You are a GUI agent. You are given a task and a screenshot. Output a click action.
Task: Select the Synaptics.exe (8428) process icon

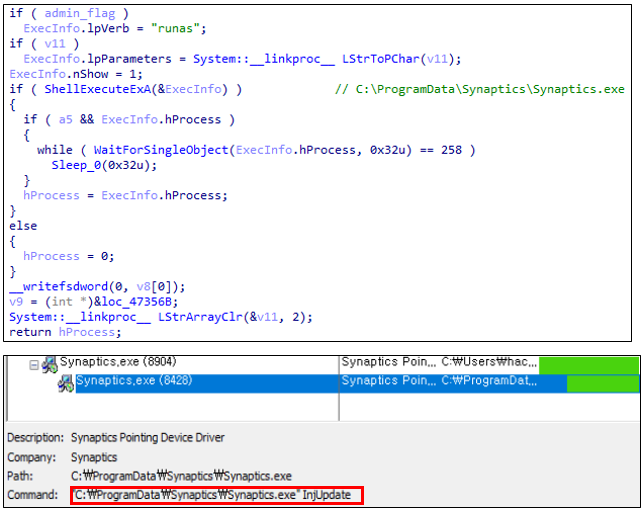coord(66,383)
